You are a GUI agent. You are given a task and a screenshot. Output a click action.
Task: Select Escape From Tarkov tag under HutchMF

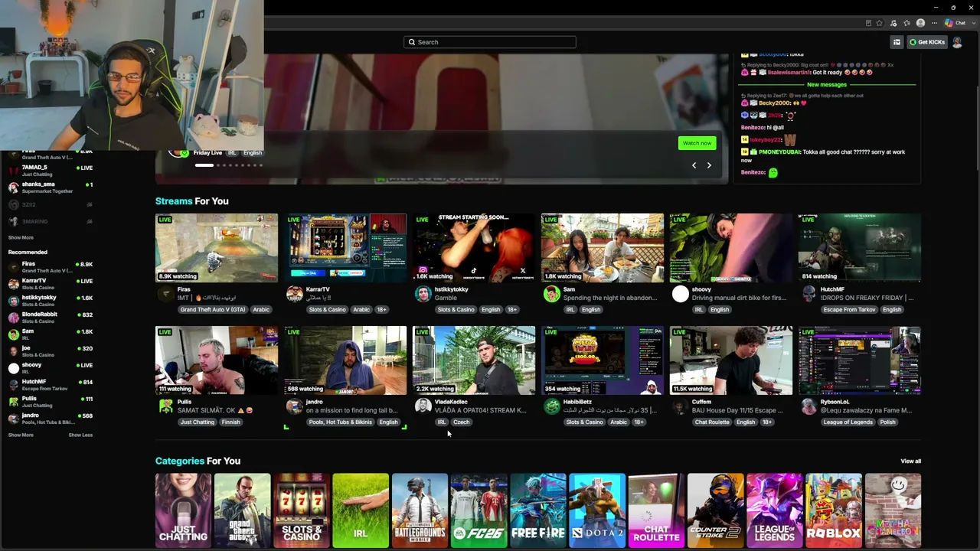[x=849, y=310]
